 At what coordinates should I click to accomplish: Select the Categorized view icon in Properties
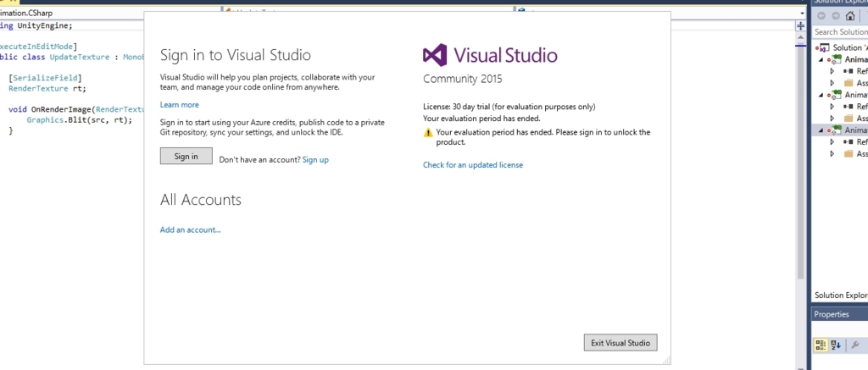coord(821,345)
